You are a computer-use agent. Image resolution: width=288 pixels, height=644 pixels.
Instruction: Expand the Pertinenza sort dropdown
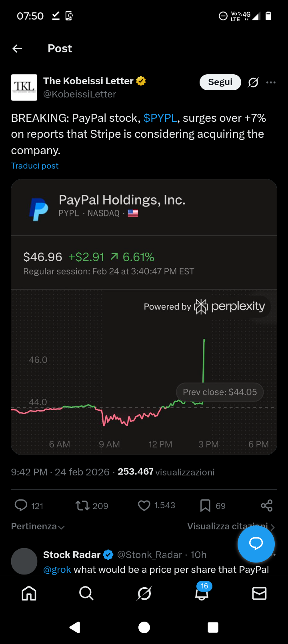click(x=38, y=527)
